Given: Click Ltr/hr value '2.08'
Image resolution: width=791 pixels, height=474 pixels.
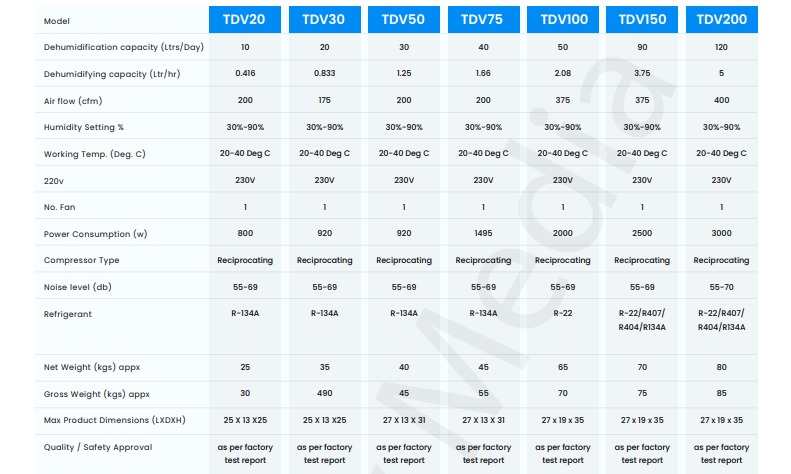Looking at the screenshot, I should point(562,73).
